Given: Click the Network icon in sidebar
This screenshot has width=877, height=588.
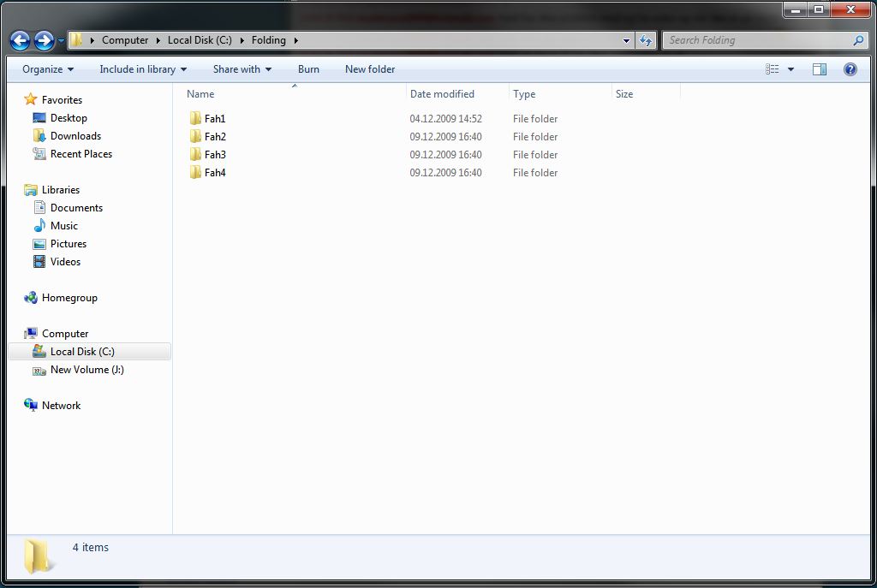Looking at the screenshot, I should pyautogui.click(x=31, y=405).
